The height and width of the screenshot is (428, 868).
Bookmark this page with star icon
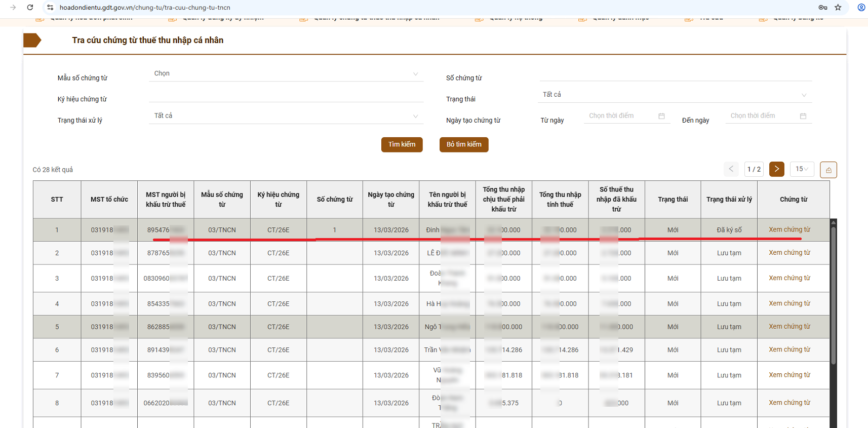[838, 8]
